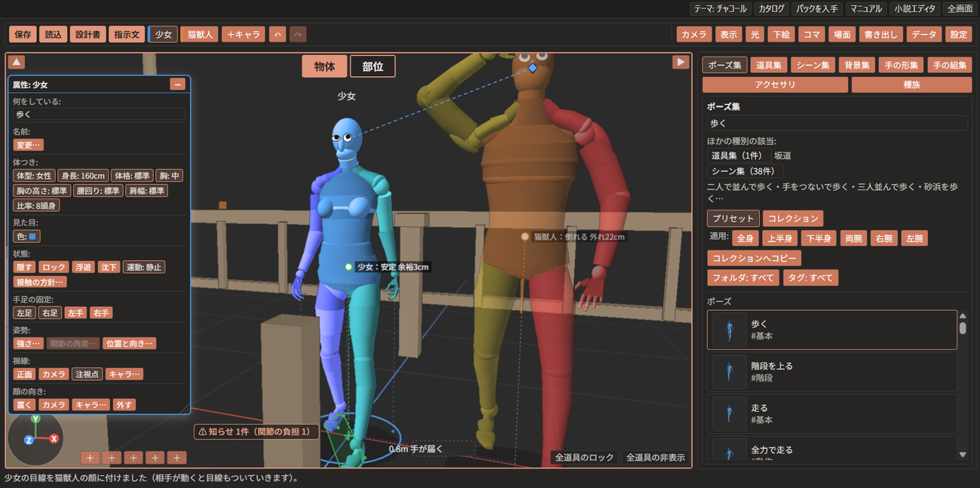This screenshot has height=488, width=980.
Task: Open the フォルダ: すべて filter
Action: [x=743, y=278]
